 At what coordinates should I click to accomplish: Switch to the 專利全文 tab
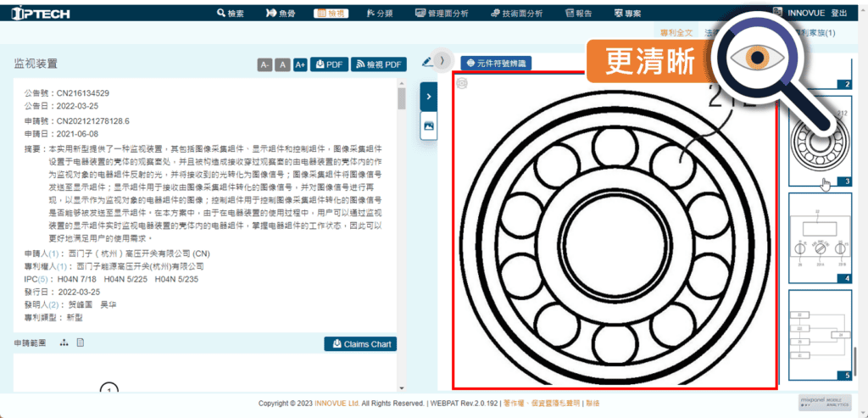[x=677, y=33]
